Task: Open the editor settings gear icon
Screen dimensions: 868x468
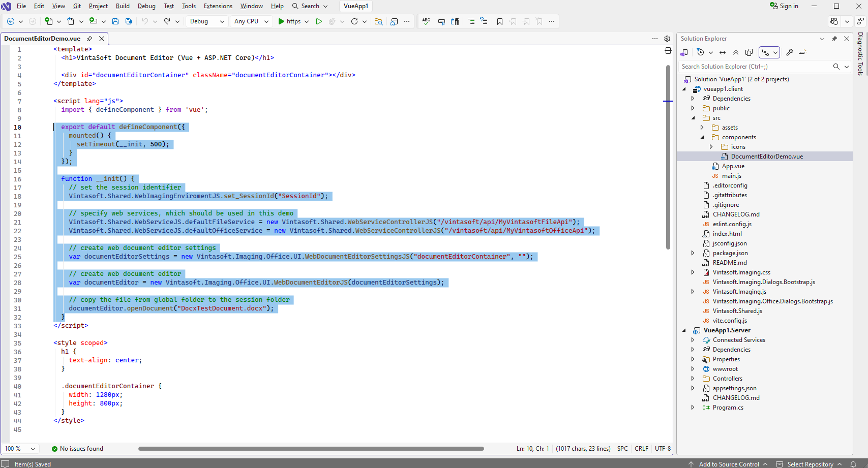Action: tap(667, 39)
